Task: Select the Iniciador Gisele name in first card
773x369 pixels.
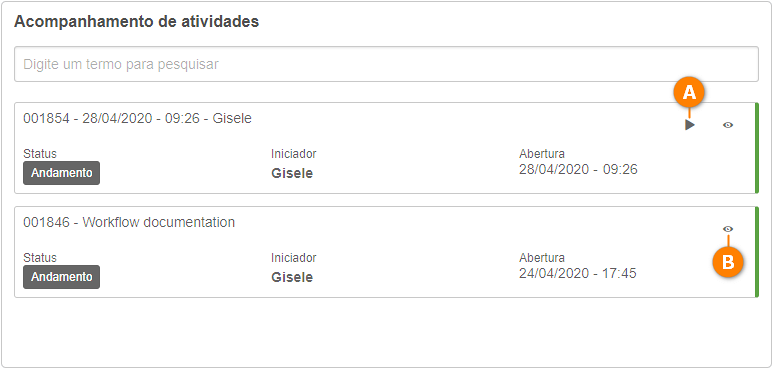Action: point(292,174)
